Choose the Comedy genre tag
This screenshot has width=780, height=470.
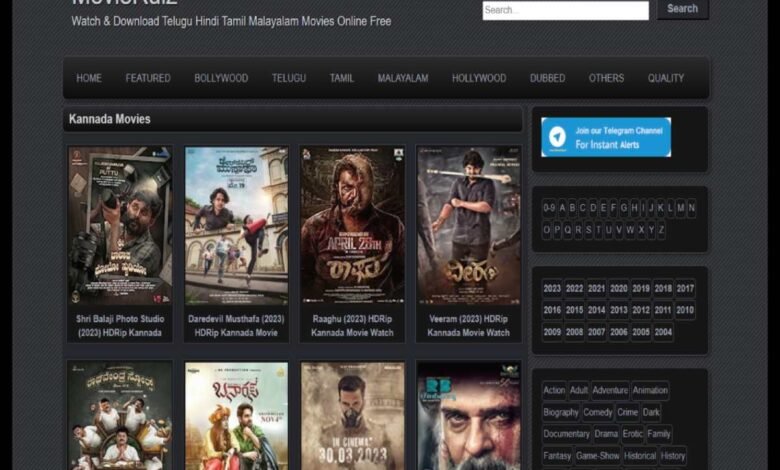click(x=597, y=412)
